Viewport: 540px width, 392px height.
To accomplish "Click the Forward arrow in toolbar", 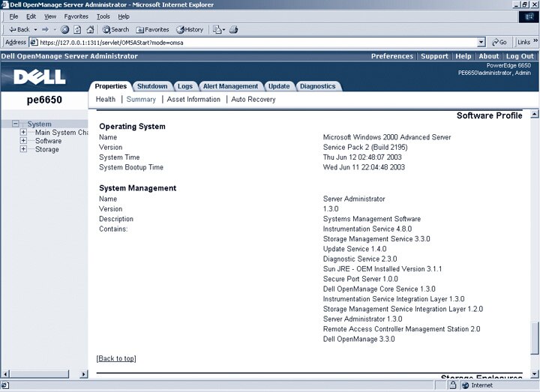I will click(45, 29).
